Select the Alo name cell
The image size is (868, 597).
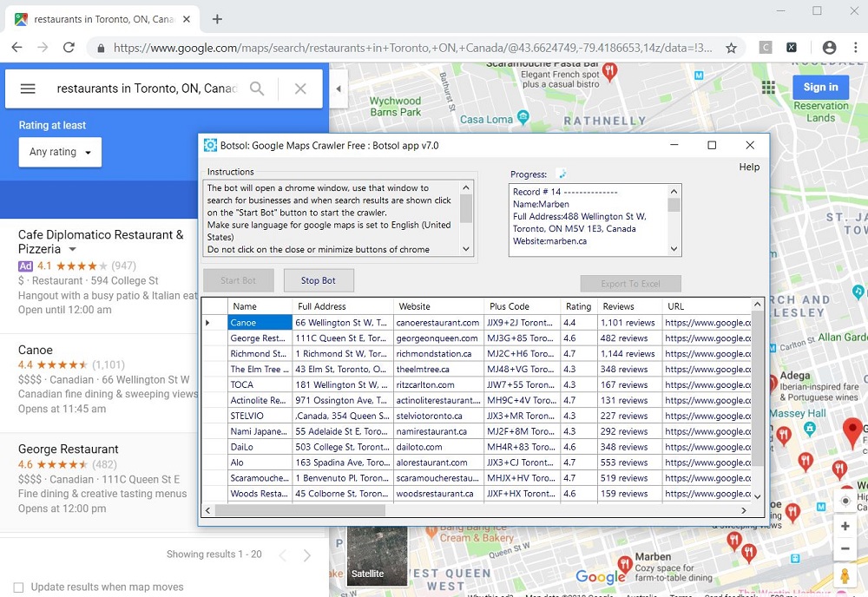(x=260, y=463)
